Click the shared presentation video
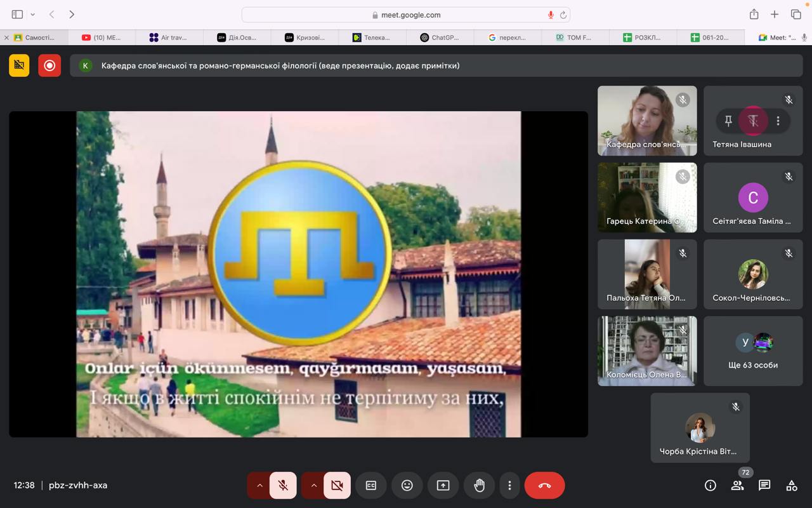The image size is (812, 508). pos(298,274)
